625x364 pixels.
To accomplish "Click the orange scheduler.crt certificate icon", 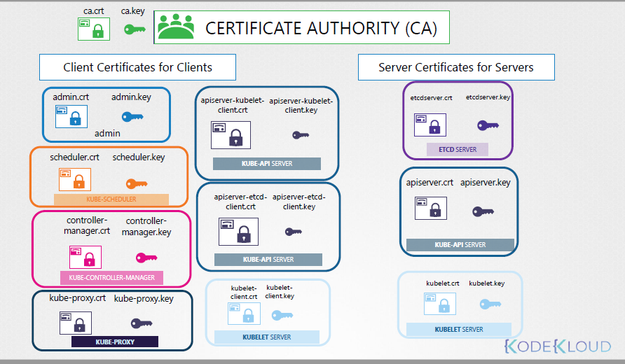I will click(x=75, y=180).
